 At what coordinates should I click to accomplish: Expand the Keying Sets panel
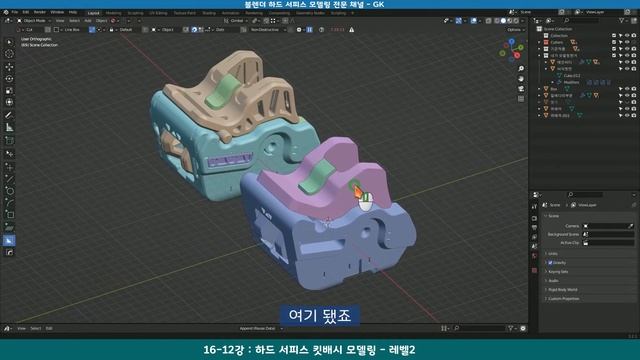coord(558,271)
